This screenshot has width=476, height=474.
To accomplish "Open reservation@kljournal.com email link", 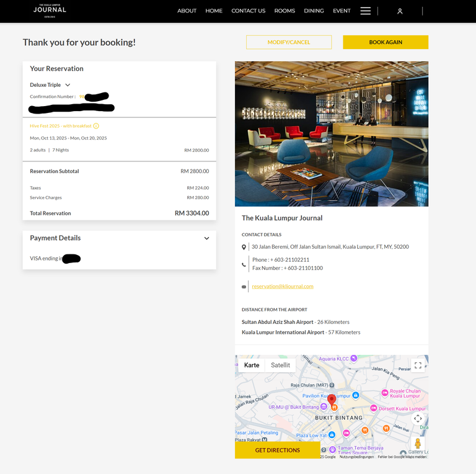I will 283,286.
